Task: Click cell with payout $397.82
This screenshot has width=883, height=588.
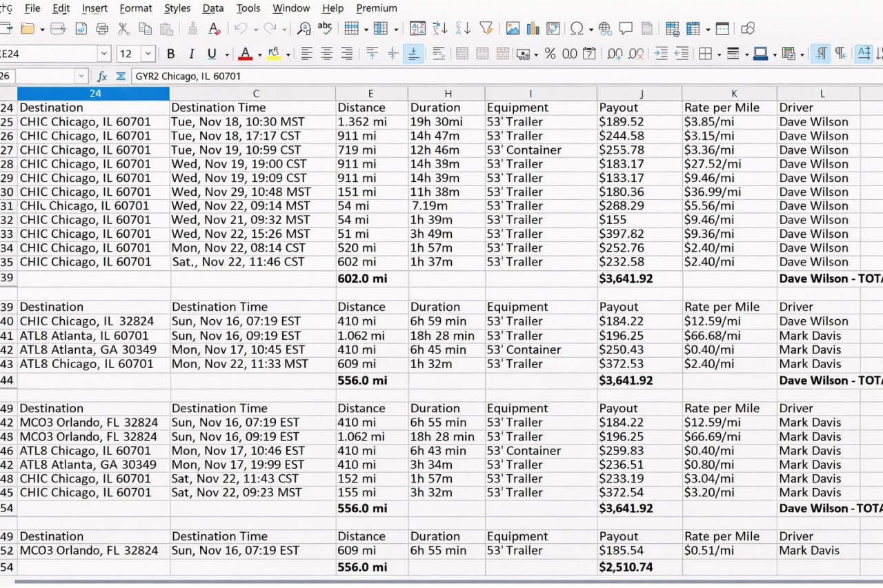Action: (639, 234)
